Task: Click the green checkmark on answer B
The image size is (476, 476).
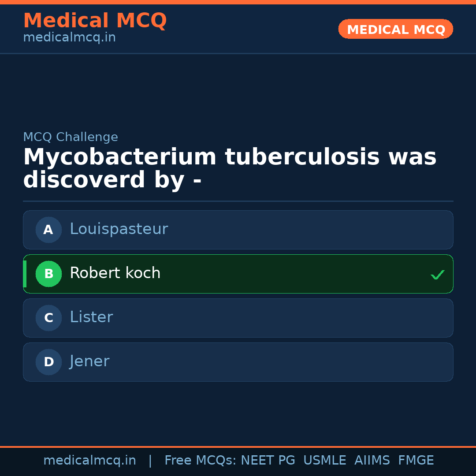Action: 438,275
